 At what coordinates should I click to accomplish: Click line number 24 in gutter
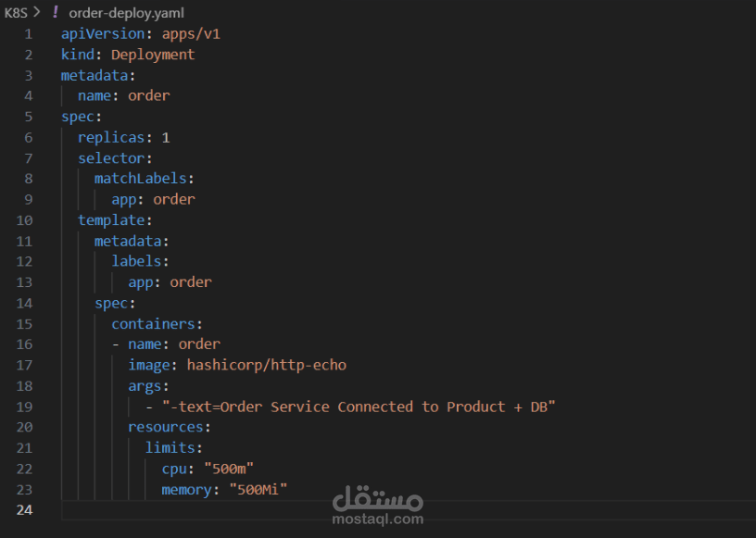point(25,510)
